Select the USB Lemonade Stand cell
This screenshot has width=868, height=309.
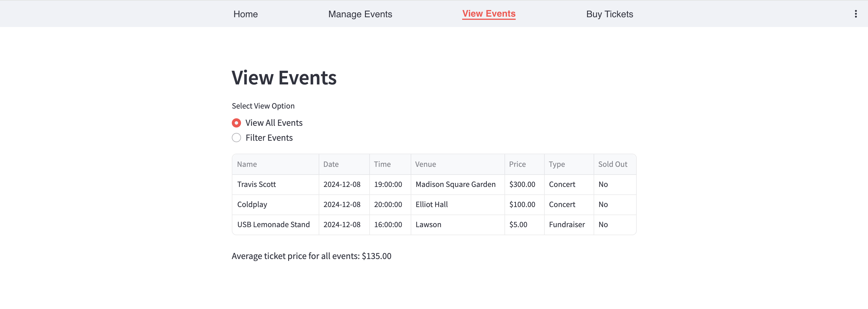(x=275, y=225)
